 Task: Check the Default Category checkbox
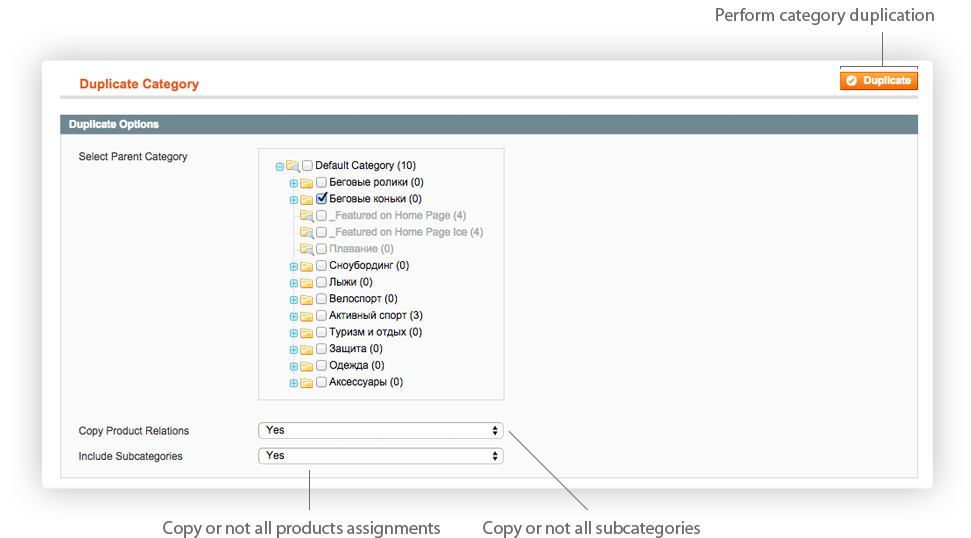pyautogui.click(x=307, y=165)
